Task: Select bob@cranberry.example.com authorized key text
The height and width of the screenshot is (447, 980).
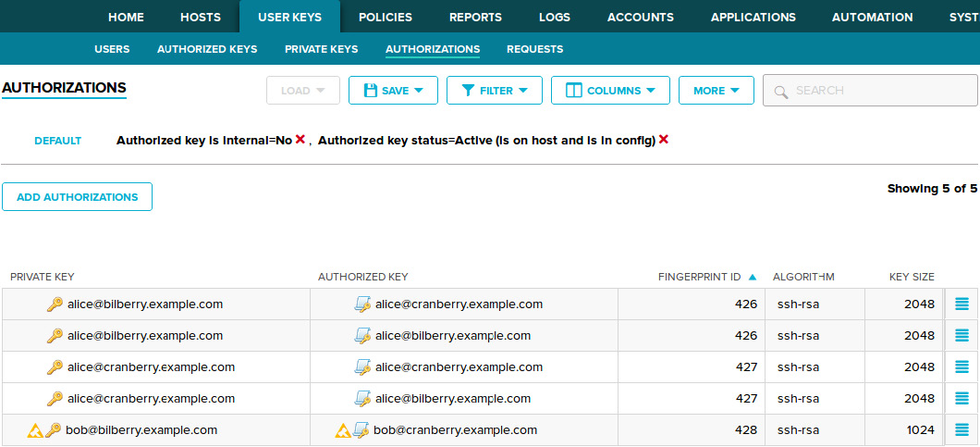Action: [x=455, y=430]
